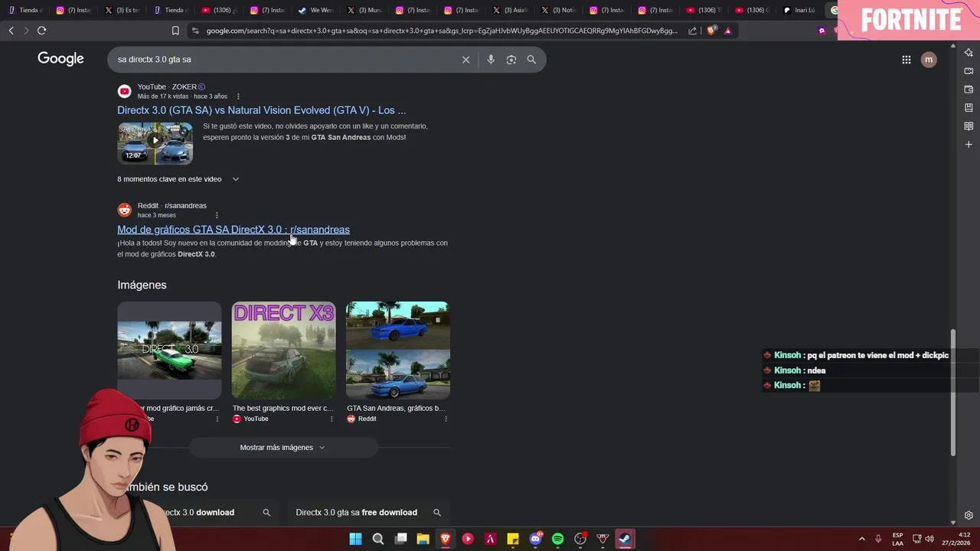The image size is (980, 551).
Task: Open more options for Reddit result
Action: tap(217, 215)
